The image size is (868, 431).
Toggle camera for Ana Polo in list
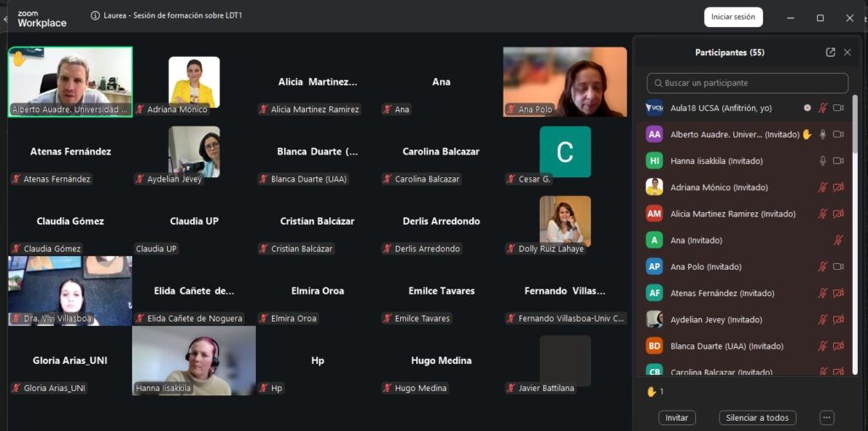pos(838,266)
